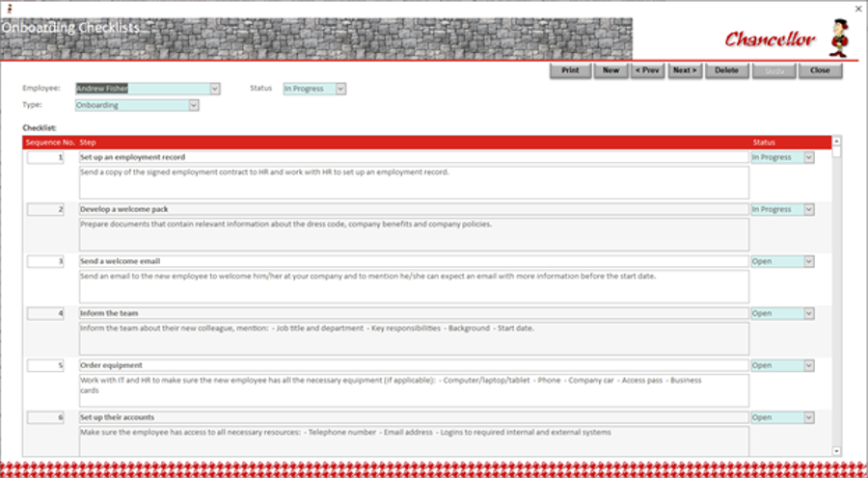The width and height of the screenshot is (868, 478).
Task: Click the Inform the team step title field
Action: coord(414,314)
